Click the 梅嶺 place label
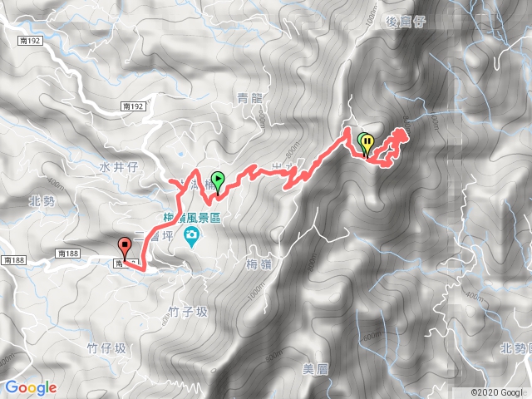The image size is (532, 399). click(x=259, y=264)
